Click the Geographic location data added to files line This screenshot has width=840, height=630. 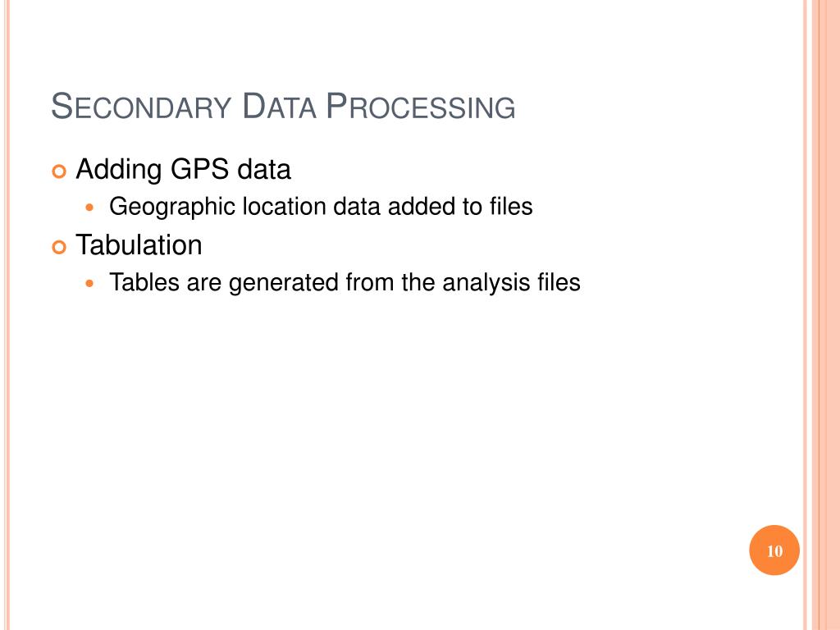321,208
